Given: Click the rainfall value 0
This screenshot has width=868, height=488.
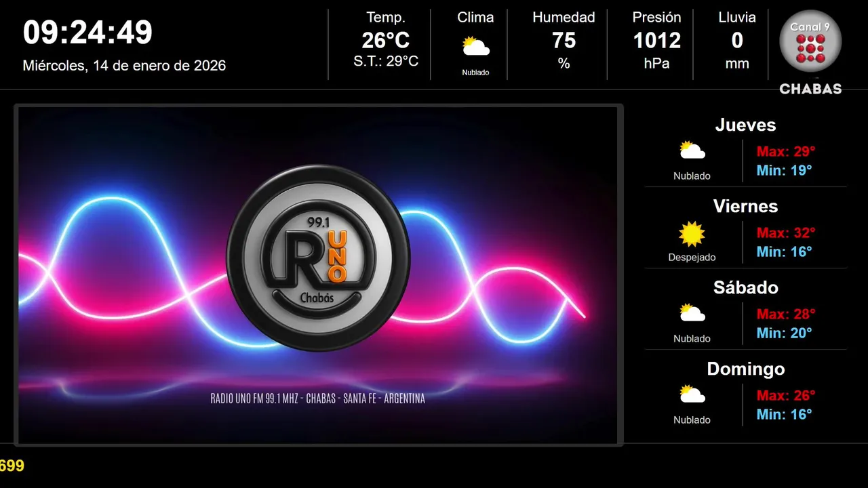Looking at the screenshot, I should [x=737, y=41].
